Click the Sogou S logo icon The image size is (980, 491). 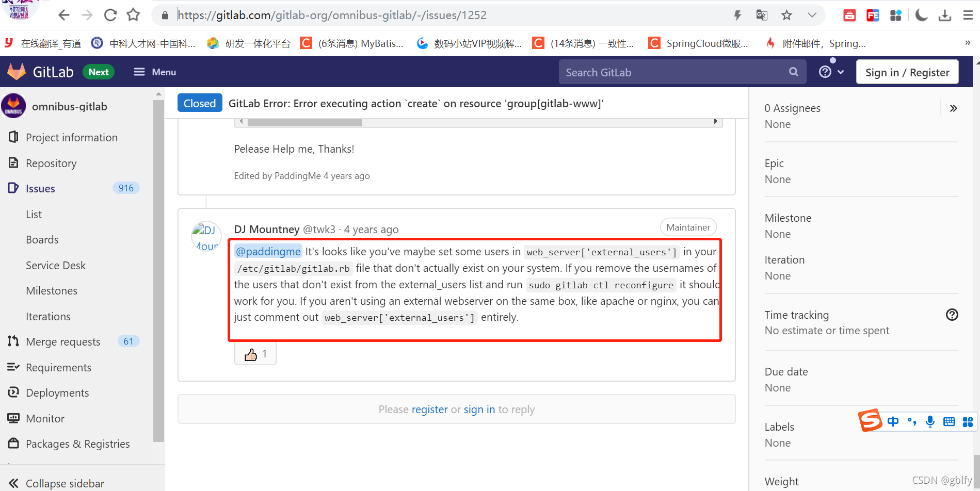[870, 420]
